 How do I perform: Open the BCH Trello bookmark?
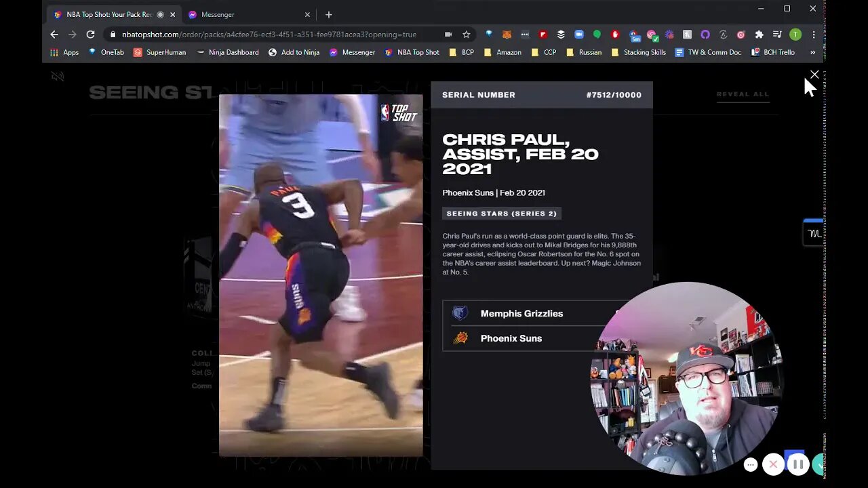773,52
